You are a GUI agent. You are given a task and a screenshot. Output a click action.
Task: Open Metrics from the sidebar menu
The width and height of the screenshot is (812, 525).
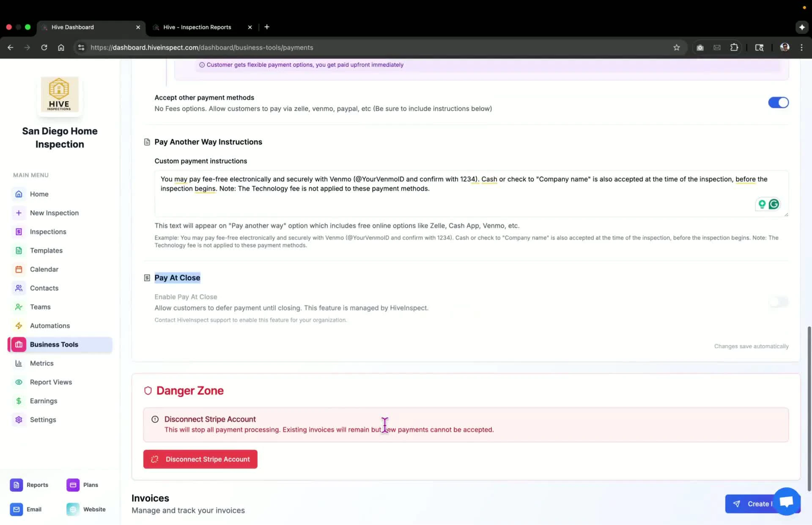click(x=41, y=363)
